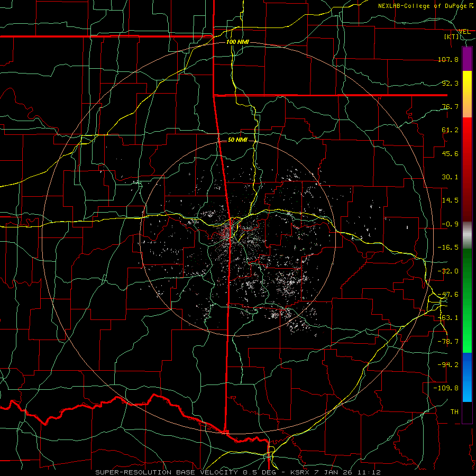Click the red segment of the color bar

pyautogui.click(x=467, y=169)
